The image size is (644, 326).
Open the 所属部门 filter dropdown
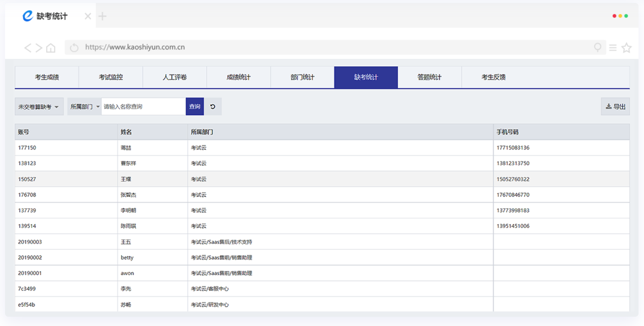coord(84,107)
